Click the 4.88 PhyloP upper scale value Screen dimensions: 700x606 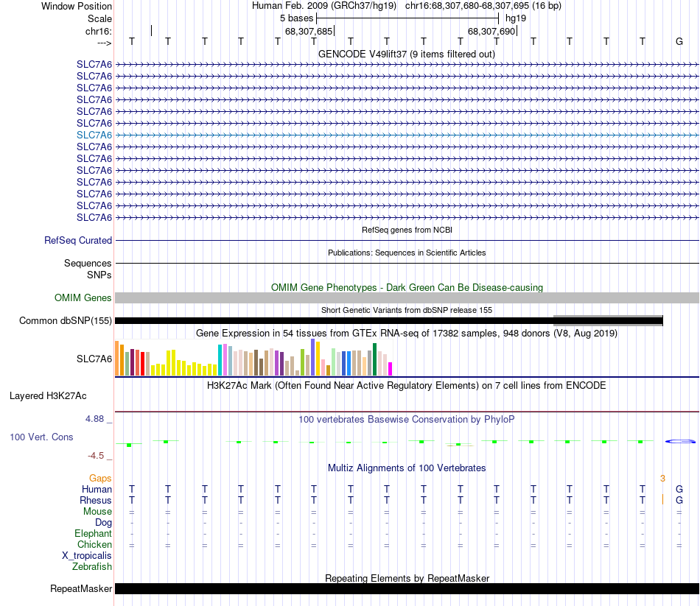click(94, 419)
